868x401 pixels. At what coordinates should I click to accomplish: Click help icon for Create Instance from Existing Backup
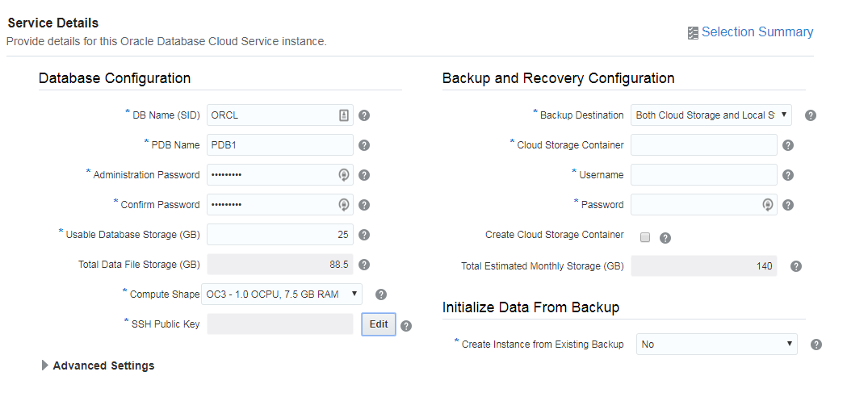pos(816,345)
